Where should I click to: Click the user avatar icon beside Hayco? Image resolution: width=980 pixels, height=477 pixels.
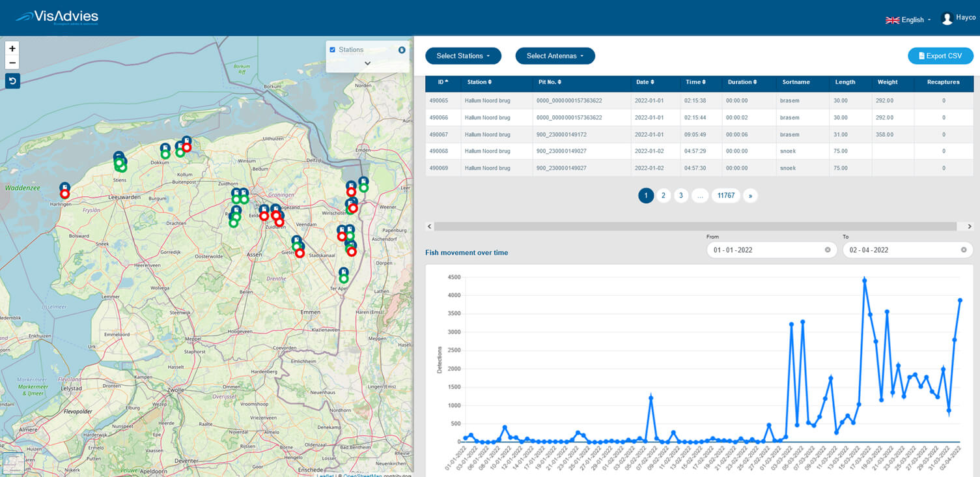(x=947, y=19)
